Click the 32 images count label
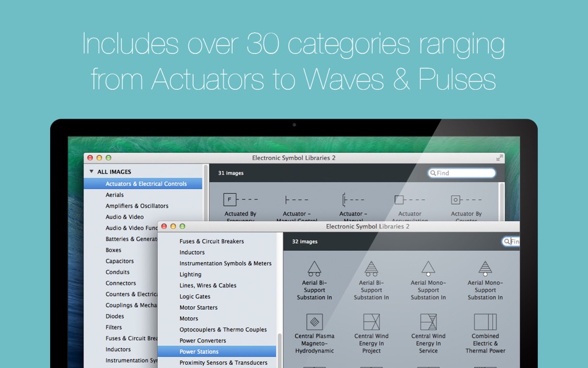This screenshot has width=588, height=368. (305, 242)
